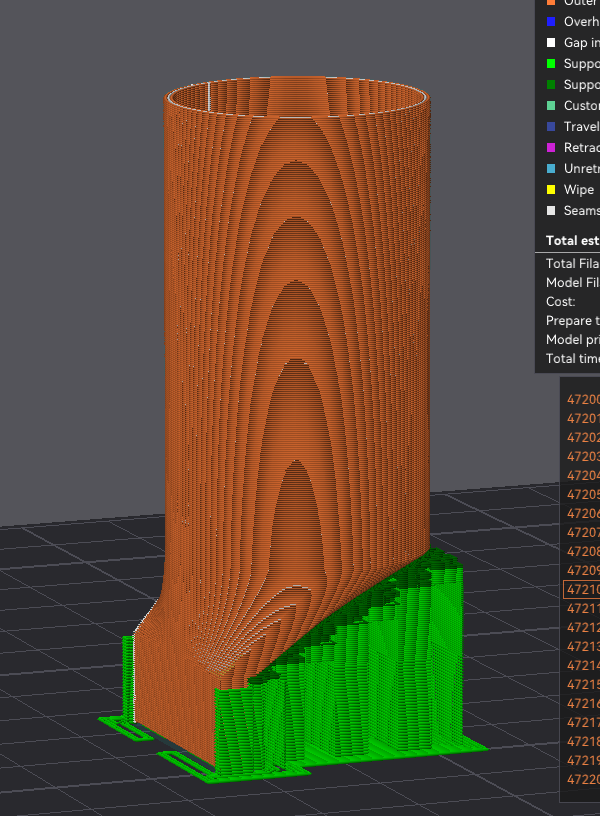Select G-code line 47215
600x816 pixels.
click(x=583, y=684)
